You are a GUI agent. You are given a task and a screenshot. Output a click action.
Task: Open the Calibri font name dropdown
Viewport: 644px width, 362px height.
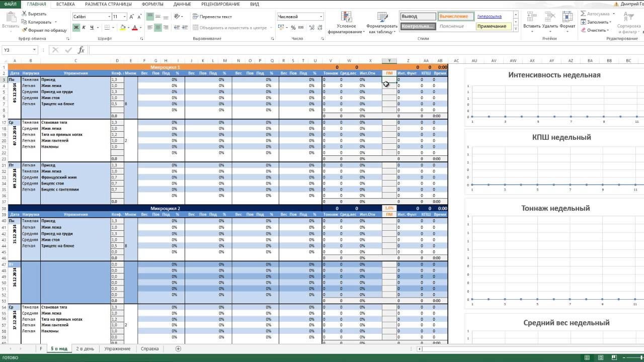pyautogui.click(x=109, y=17)
